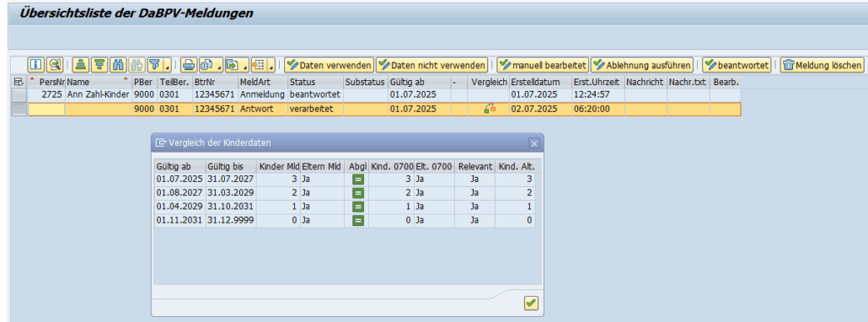Click Gültig ab cell 01.04.2029
The image size is (868, 322).
tap(179, 207)
